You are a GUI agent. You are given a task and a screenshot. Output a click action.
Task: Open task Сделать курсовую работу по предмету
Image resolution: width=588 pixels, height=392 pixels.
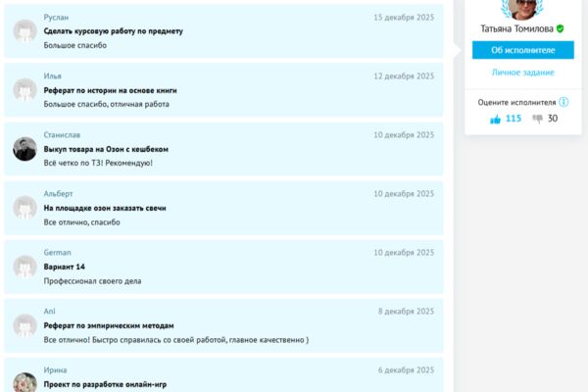pos(114,31)
